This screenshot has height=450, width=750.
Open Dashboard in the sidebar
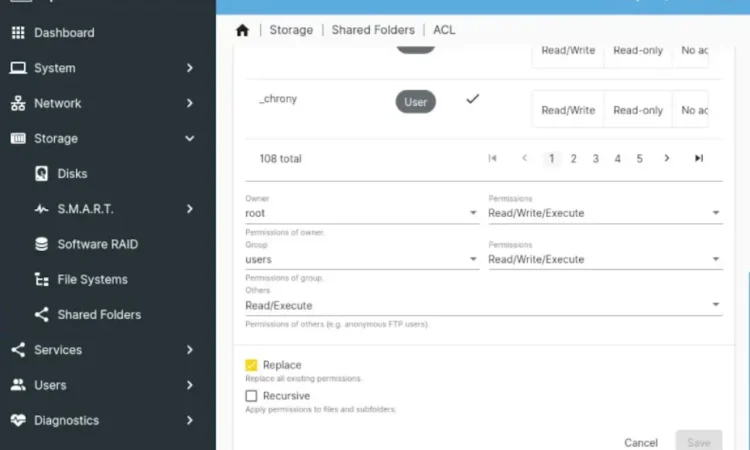(x=64, y=33)
